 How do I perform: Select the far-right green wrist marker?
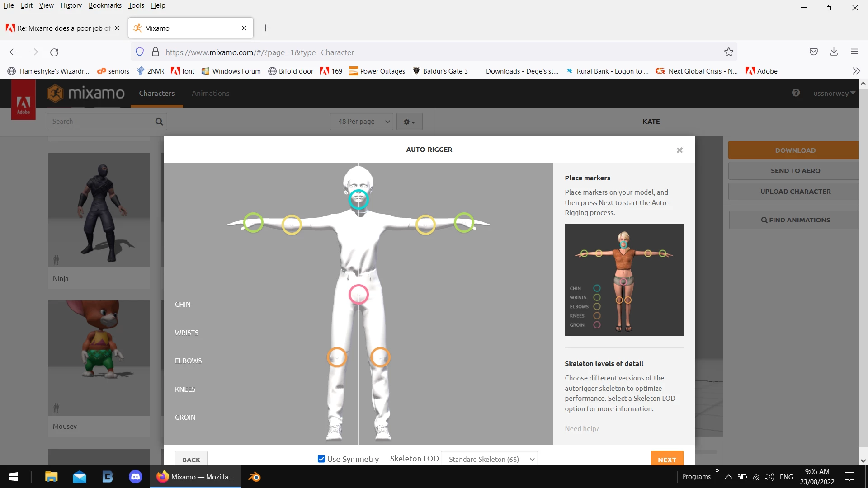pyautogui.click(x=464, y=223)
